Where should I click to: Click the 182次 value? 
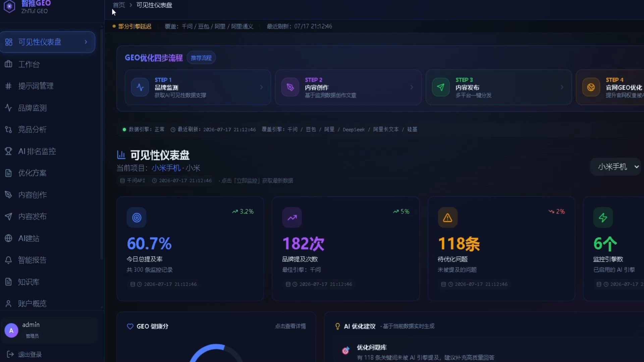[x=304, y=244]
